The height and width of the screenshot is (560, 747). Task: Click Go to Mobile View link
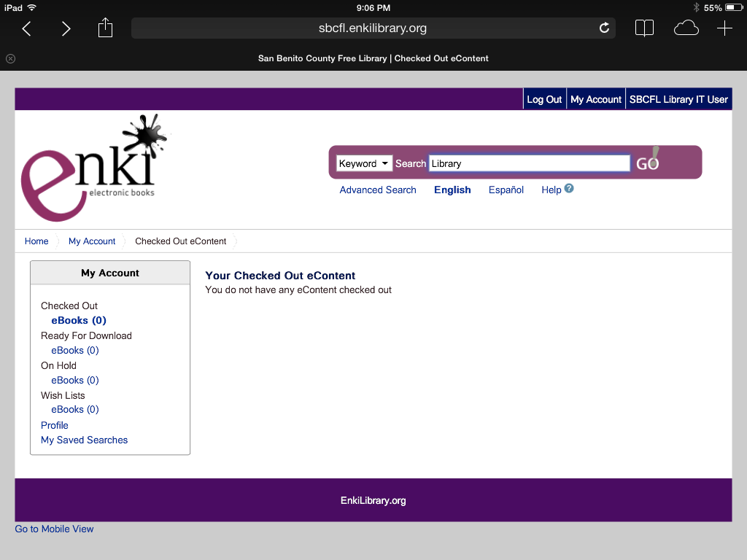(54, 529)
